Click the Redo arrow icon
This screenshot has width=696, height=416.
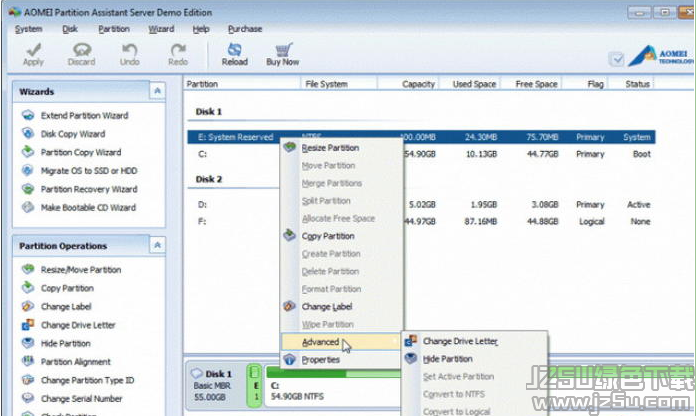pyautogui.click(x=178, y=49)
